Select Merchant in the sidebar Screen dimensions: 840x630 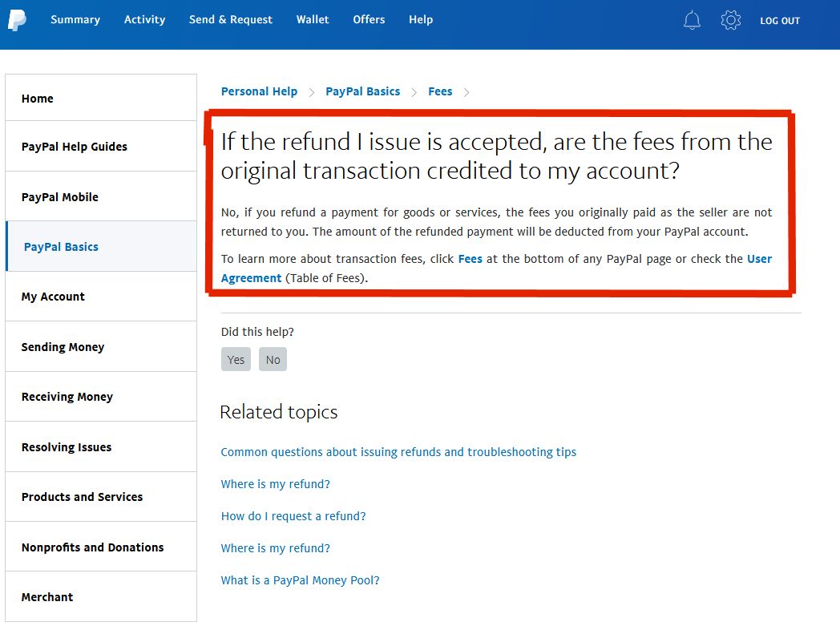[x=101, y=597]
